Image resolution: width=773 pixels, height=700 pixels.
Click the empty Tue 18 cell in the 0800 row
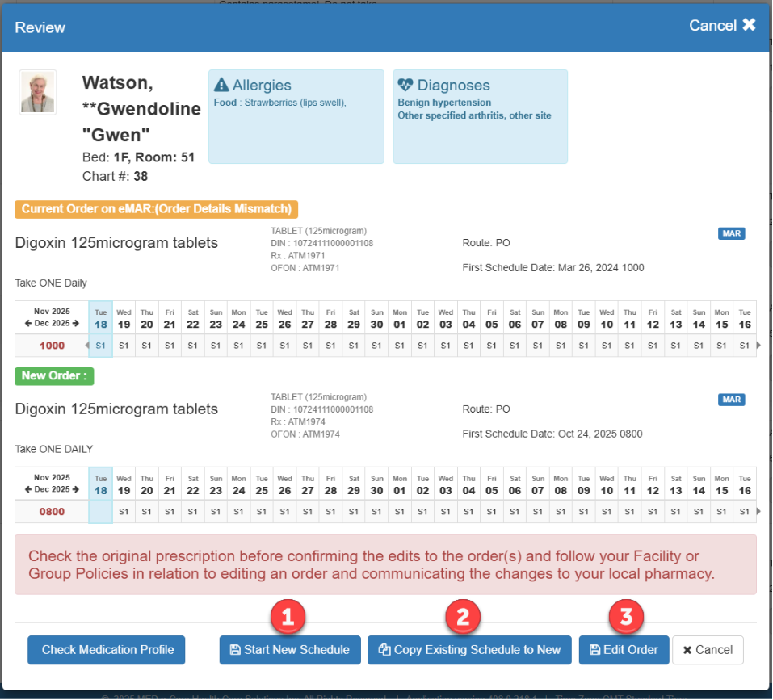pos(101,511)
